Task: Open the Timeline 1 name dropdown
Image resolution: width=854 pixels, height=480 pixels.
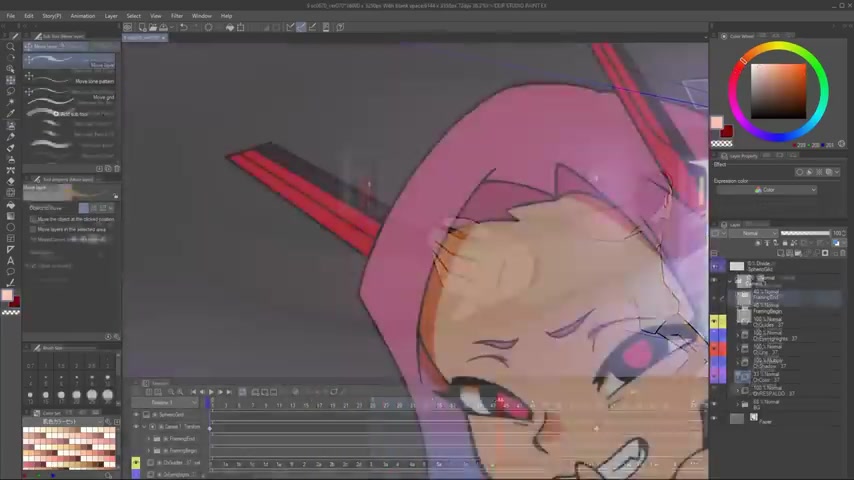Action: click(166, 403)
